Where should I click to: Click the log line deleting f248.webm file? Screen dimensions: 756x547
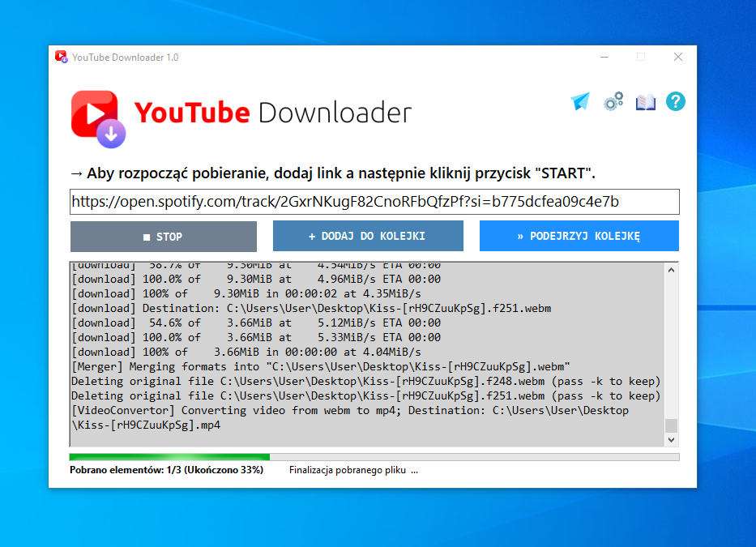[366, 381]
